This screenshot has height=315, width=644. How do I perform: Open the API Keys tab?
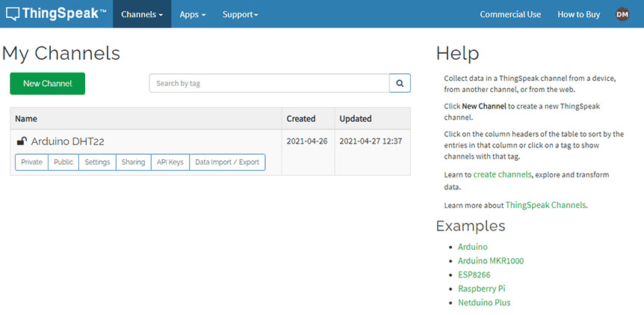[x=170, y=162]
